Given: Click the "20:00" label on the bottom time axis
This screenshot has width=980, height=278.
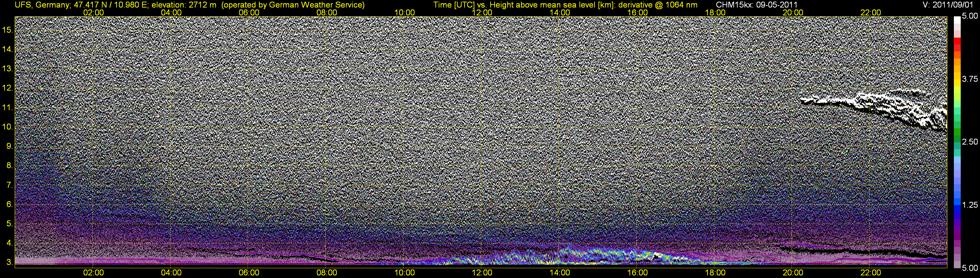Looking at the screenshot, I should click(x=793, y=273).
